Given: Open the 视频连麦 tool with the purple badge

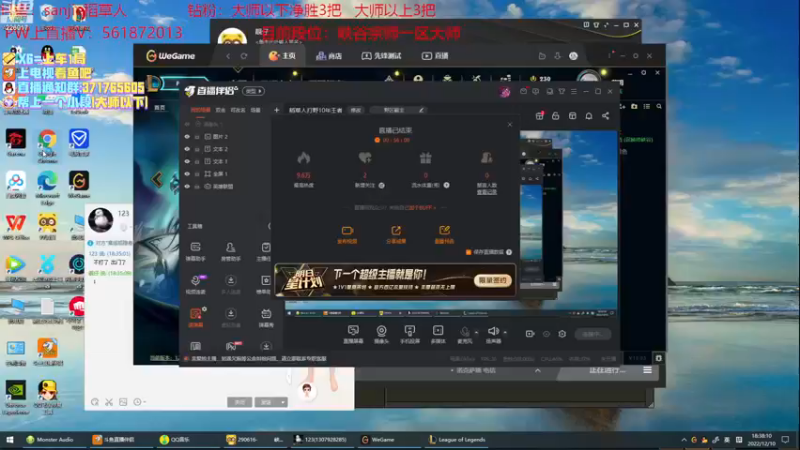Looking at the screenshot, I should 196,284.
